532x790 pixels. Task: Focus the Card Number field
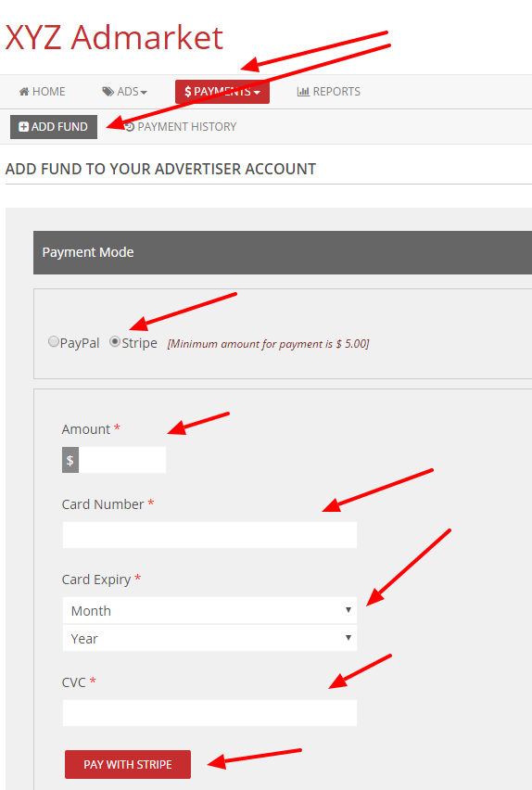point(209,535)
